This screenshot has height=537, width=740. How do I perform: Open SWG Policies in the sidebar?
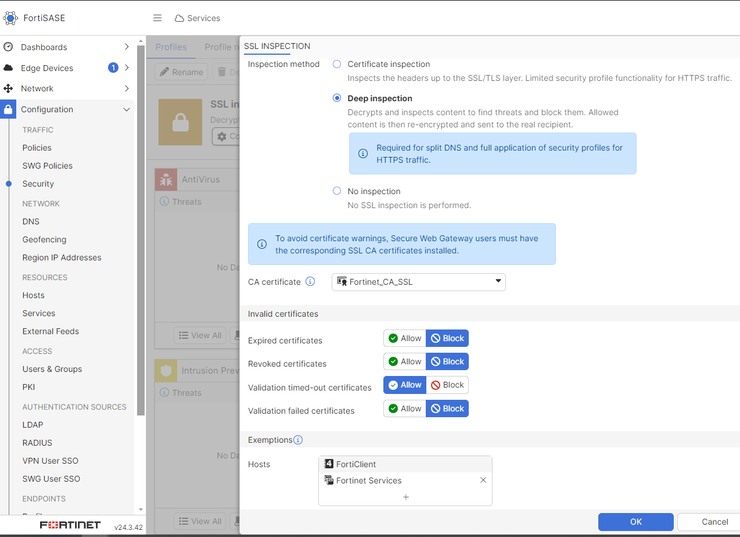click(47, 166)
